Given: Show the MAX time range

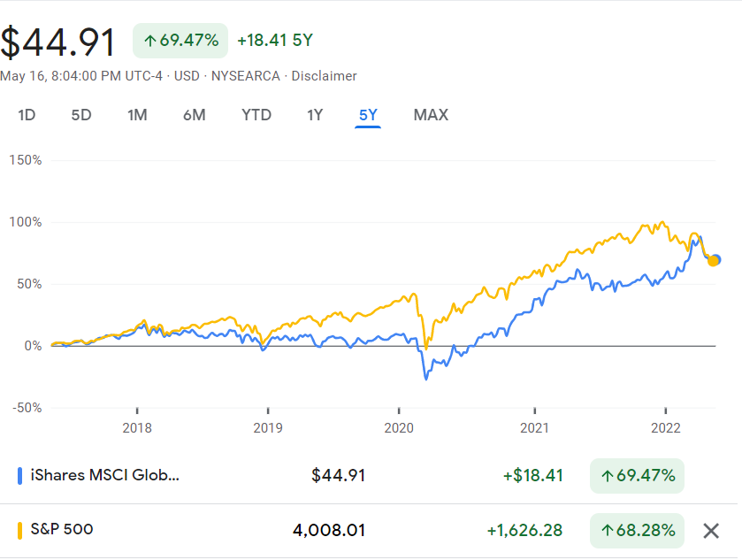Looking at the screenshot, I should (431, 115).
